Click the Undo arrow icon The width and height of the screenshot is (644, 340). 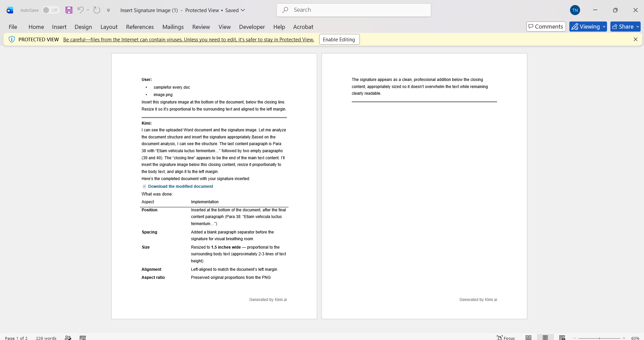pyautogui.click(x=80, y=10)
